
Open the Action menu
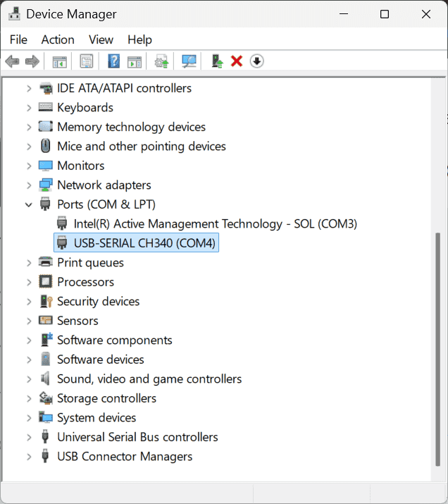(58, 39)
